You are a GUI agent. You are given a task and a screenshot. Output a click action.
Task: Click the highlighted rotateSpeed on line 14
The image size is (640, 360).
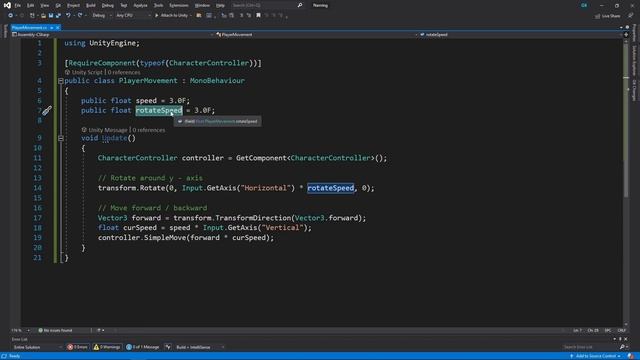331,188
